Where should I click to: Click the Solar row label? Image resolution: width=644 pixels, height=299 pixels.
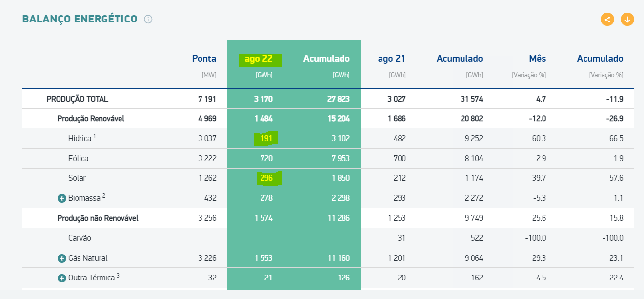coord(77,178)
